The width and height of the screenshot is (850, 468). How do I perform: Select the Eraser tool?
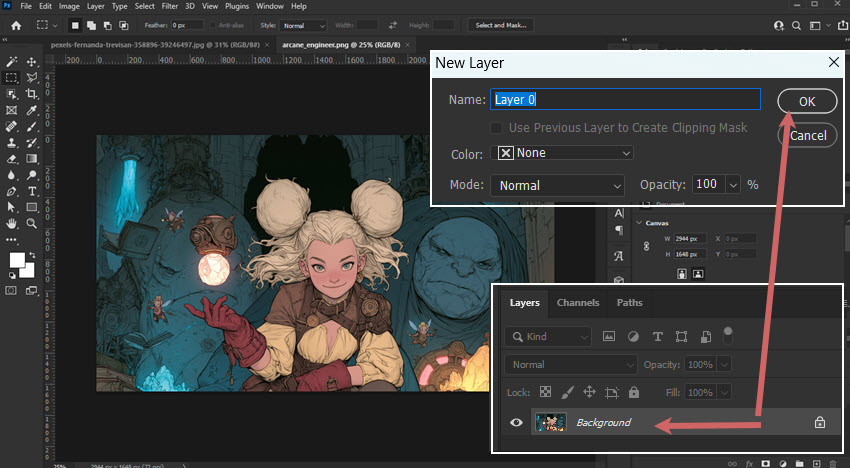[11, 159]
